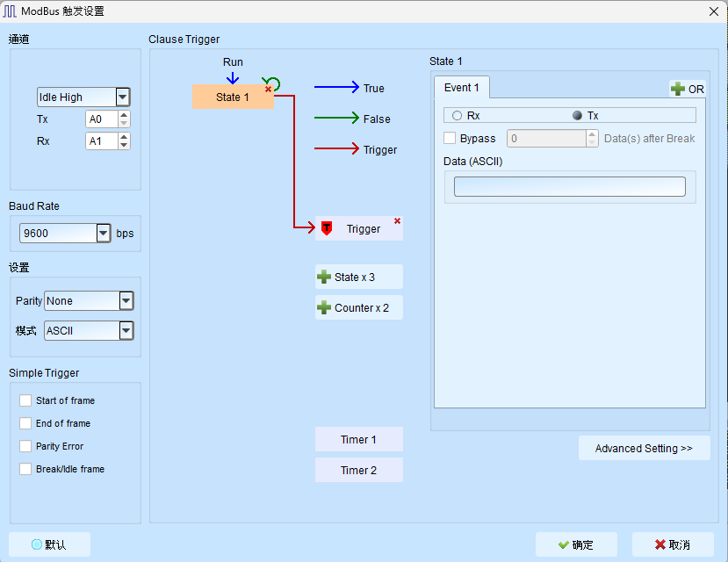Select the Tx radio button

(x=577, y=116)
